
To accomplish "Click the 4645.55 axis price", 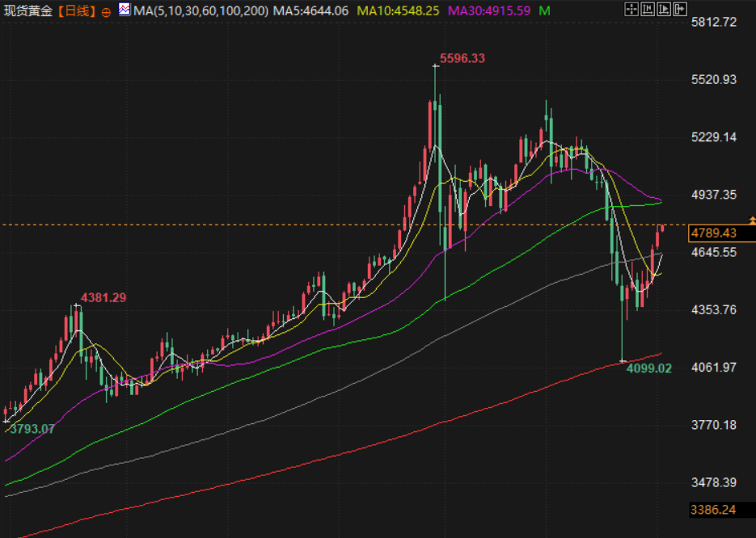I will point(714,252).
